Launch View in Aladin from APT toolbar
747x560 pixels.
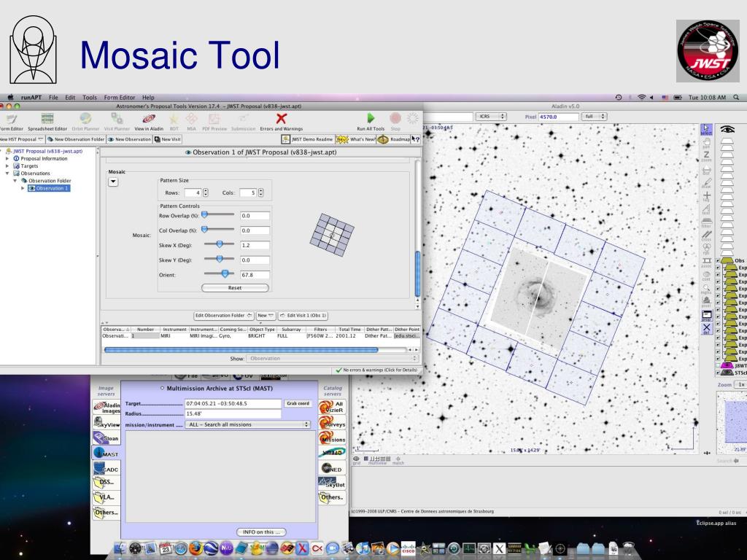[x=149, y=122]
